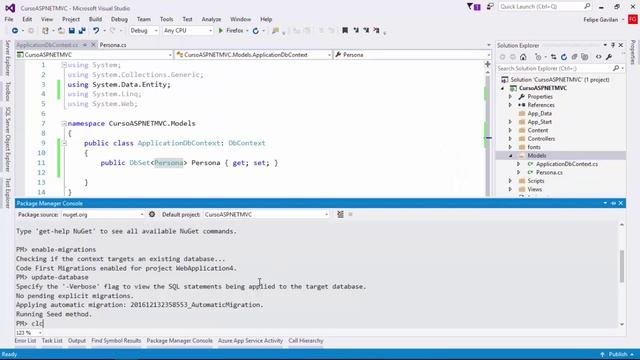
Task: Open the Analyze menu
Action: (x=211, y=19)
